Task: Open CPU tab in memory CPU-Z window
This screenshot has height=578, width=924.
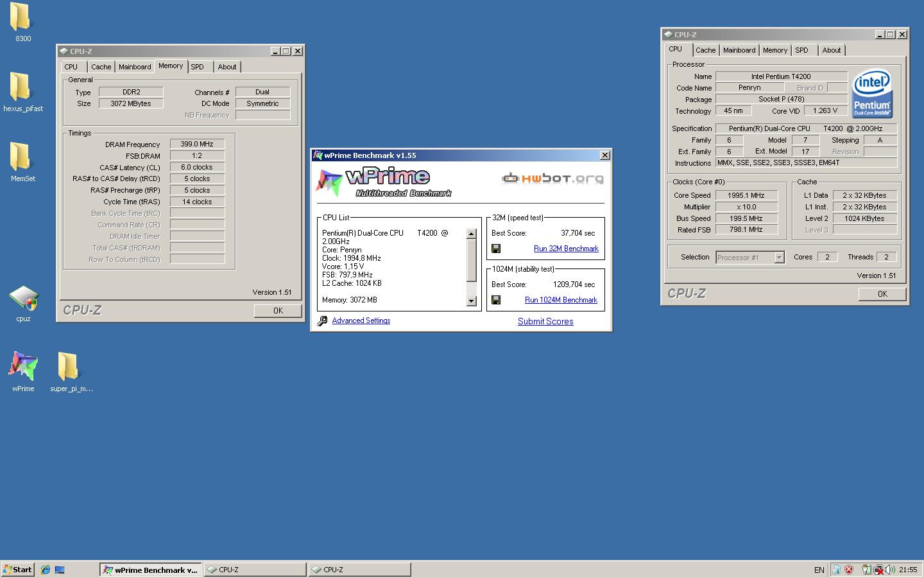Action: [71, 67]
